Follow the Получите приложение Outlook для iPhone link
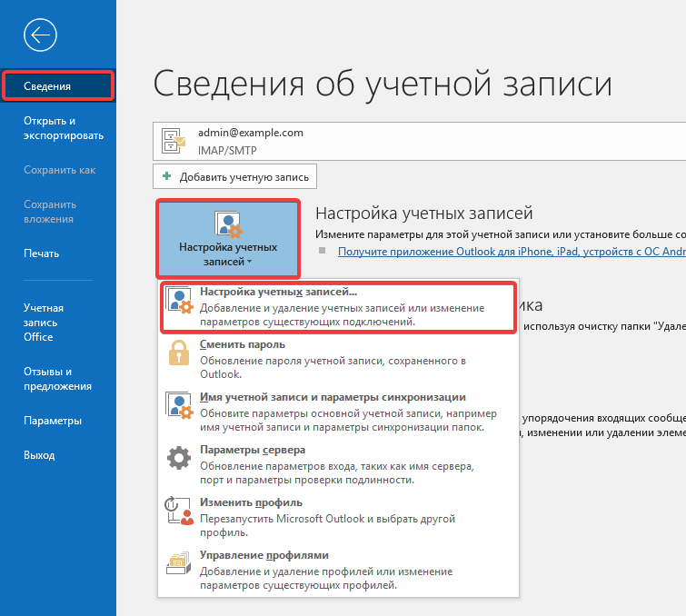The width and height of the screenshot is (686, 616). (x=509, y=252)
